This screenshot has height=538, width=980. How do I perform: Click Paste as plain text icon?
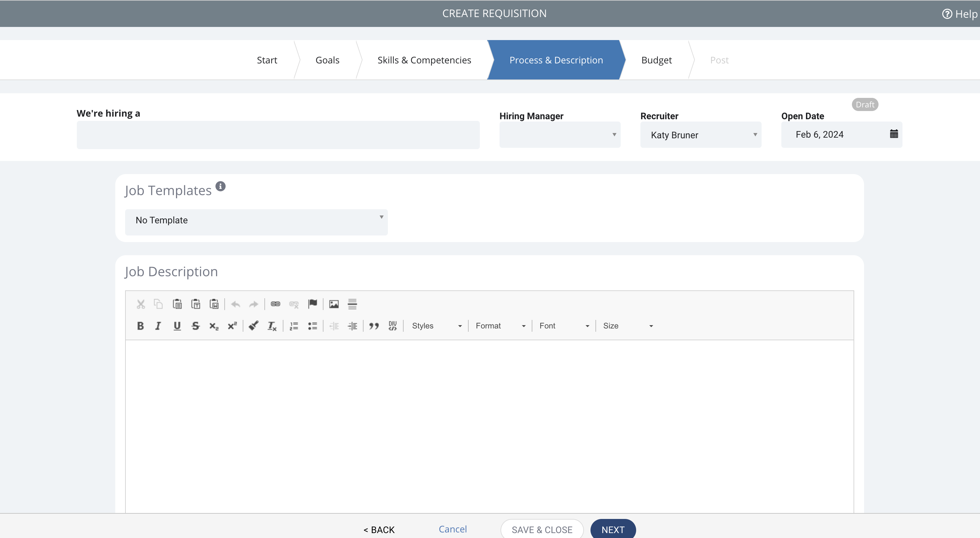pos(195,304)
